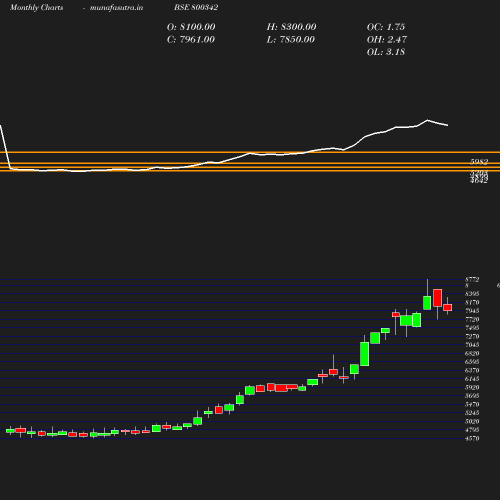This screenshot has width=500, height=500.
Task: Click the 'H: 8300.00' high value
Action: [x=291, y=27]
